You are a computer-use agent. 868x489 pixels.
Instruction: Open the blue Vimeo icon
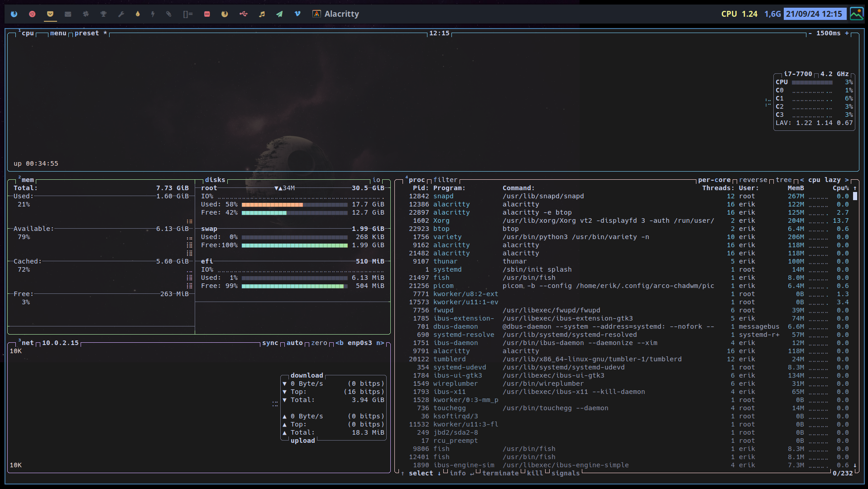tap(297, 14)
